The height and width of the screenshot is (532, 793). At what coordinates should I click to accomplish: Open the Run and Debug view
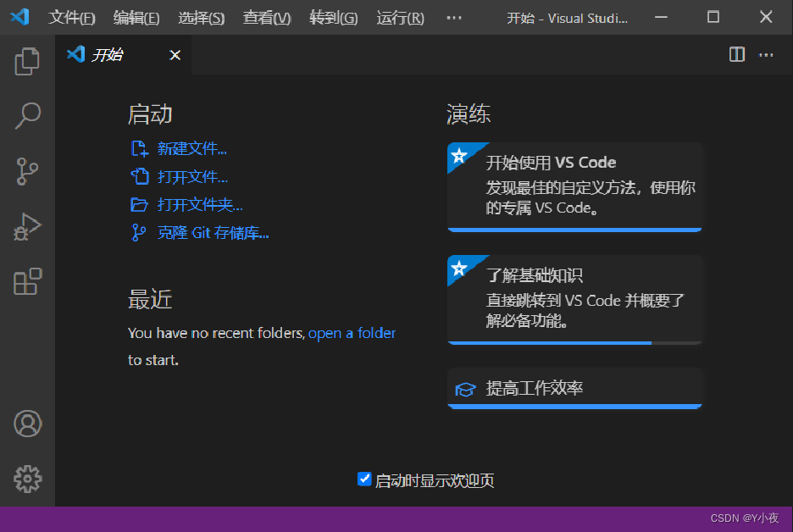(x=27, y=226)
